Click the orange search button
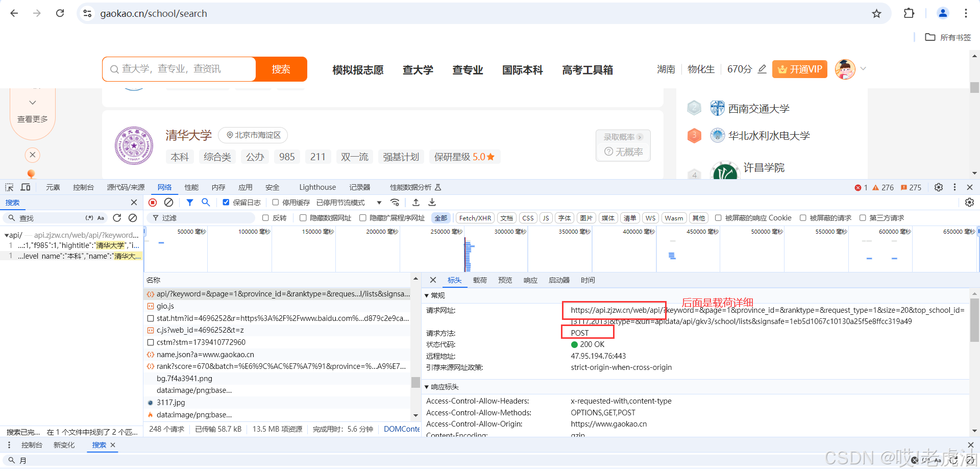The image size is (980, 474). 281,69
